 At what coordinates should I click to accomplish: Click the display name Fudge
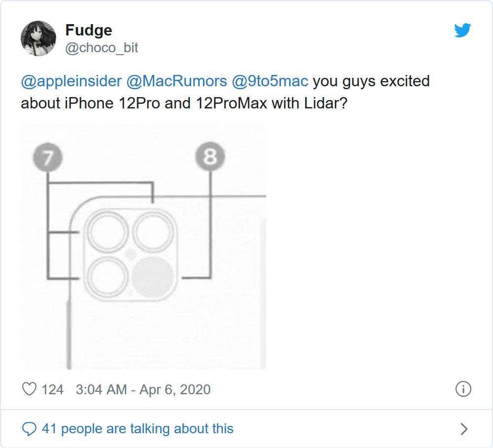click(89, 30)
